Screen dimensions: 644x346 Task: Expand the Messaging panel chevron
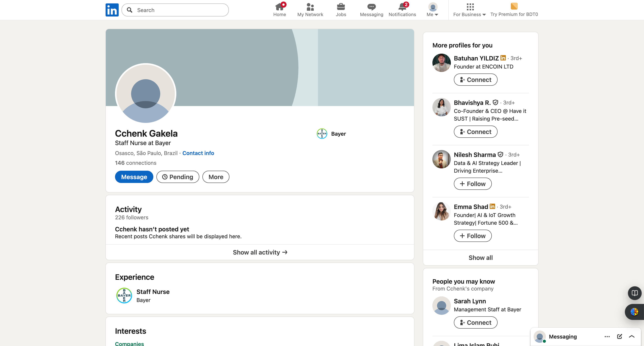tap(632, 336)
